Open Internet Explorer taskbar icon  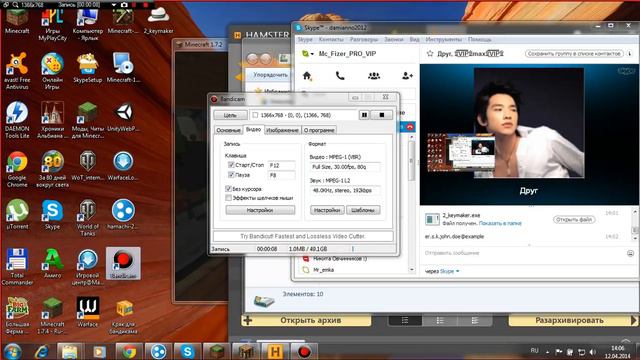pos(42,351)
